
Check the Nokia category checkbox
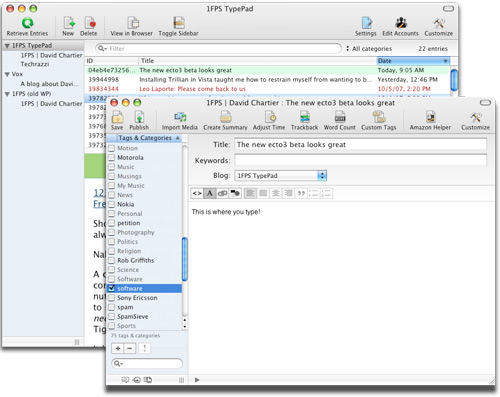coord(112,204)
